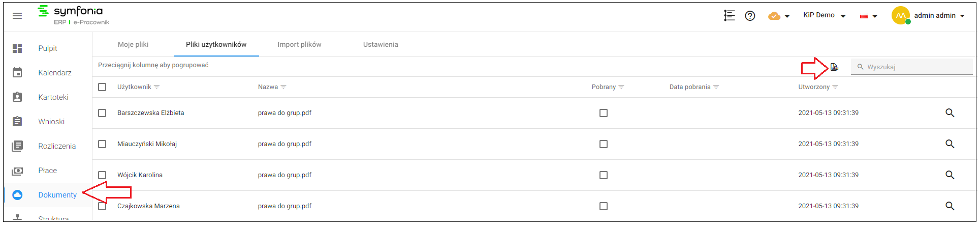The height and width of the screenshot is (225, 980).
Task: Open the help question mark icon
Action: [x=750, y=16]
